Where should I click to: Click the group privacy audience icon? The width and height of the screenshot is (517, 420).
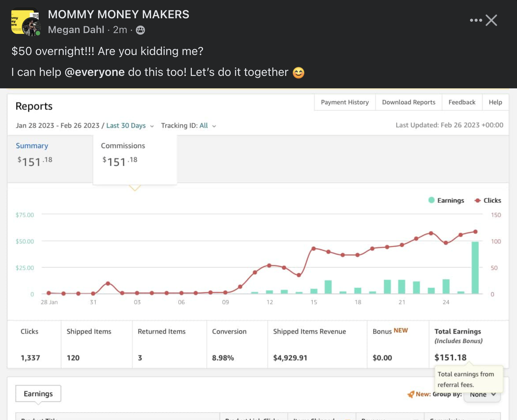pyautogui.click(x=140, y=30)
